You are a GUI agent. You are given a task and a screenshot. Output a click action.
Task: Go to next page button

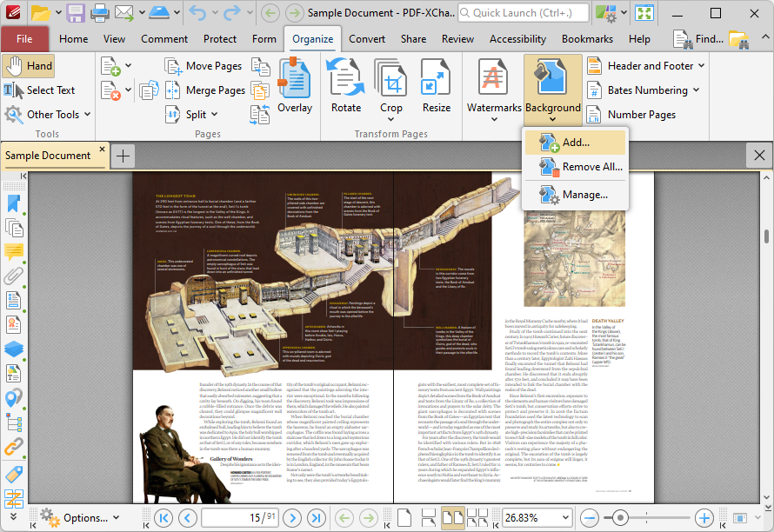pyautogui.click(x=293, y=518)
